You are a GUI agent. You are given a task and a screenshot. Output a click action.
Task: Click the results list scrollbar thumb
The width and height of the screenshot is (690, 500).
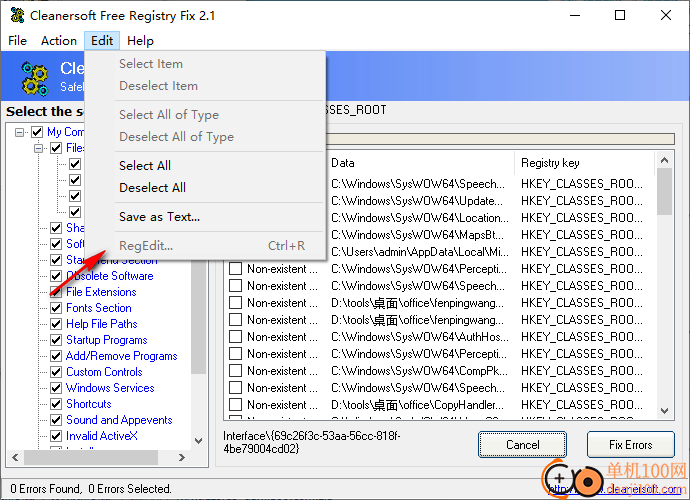(x=664, y=191)
